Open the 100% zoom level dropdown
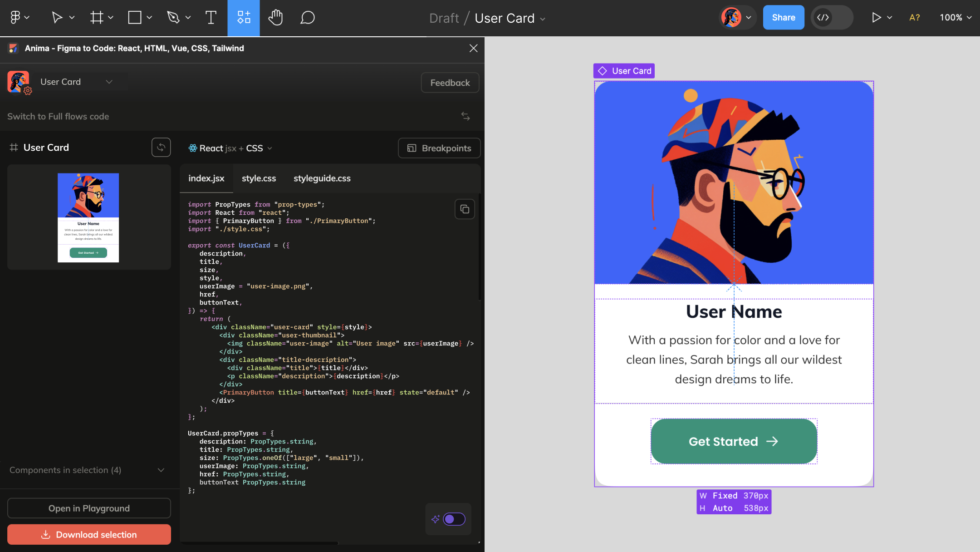The height and width of the screenshot is (552, 980). click(955, 18)
